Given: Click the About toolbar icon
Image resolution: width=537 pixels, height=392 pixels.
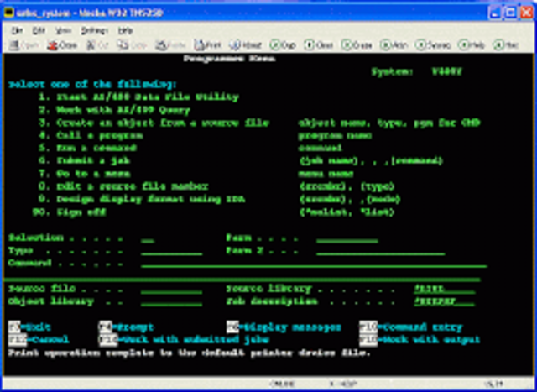Looking at the screenshot, I should [x=245, y=44].
